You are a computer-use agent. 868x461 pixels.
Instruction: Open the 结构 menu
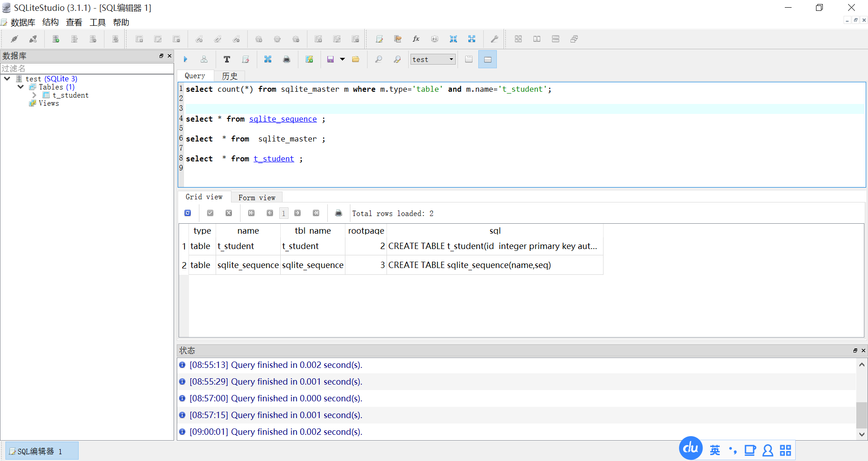click(x=51, y=22)
